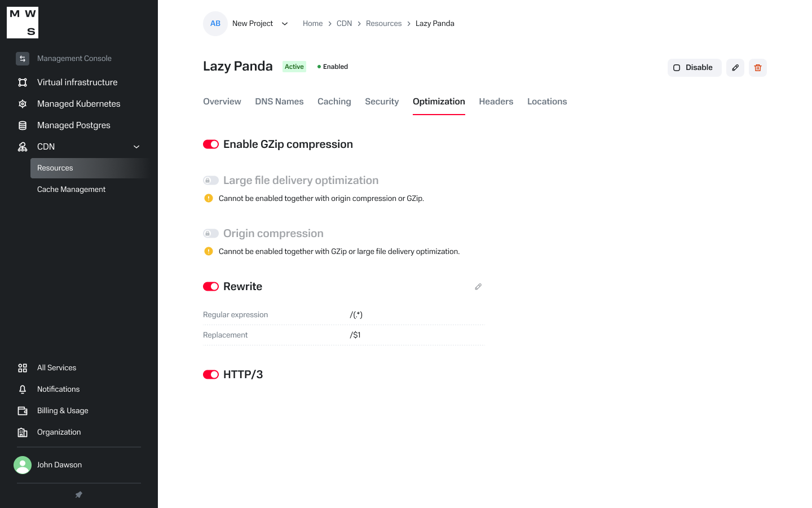The width and height of the screenshot is (812, 508).
Task: Collapse the CDN sidebar section chevron
Action: point(136,147)
